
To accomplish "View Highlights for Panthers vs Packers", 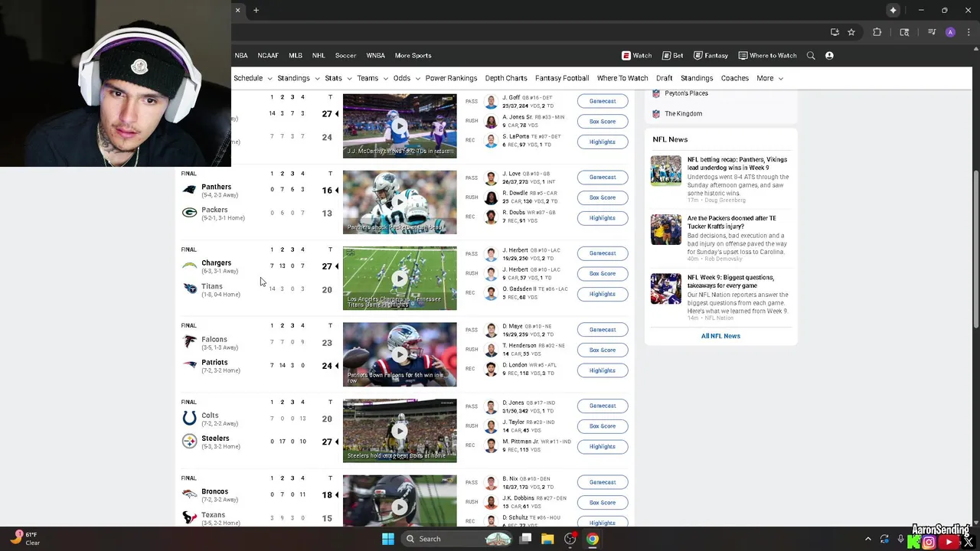I will click(603, 218).
